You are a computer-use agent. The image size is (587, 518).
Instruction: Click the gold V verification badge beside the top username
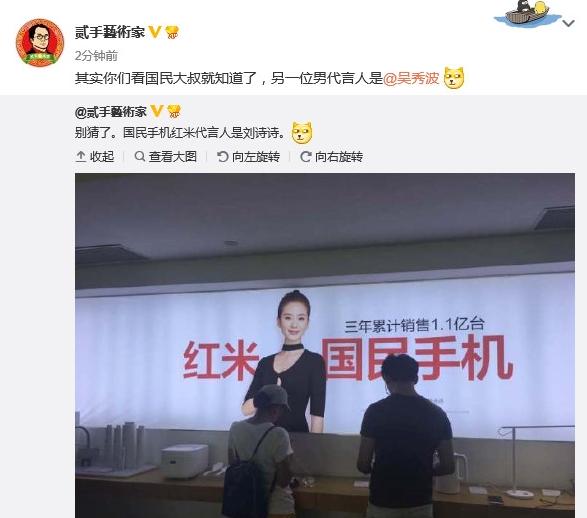tap(155, 32)
